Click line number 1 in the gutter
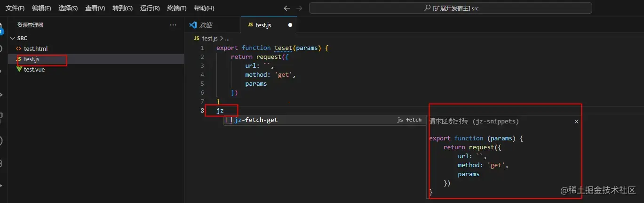The height and width of the screenshot is (203, 644). coord(202,48)
